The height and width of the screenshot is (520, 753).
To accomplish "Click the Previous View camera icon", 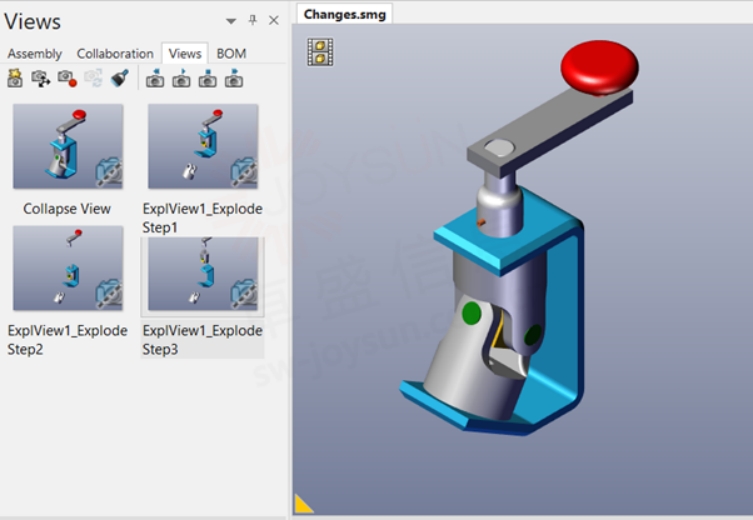I will 155,78.
